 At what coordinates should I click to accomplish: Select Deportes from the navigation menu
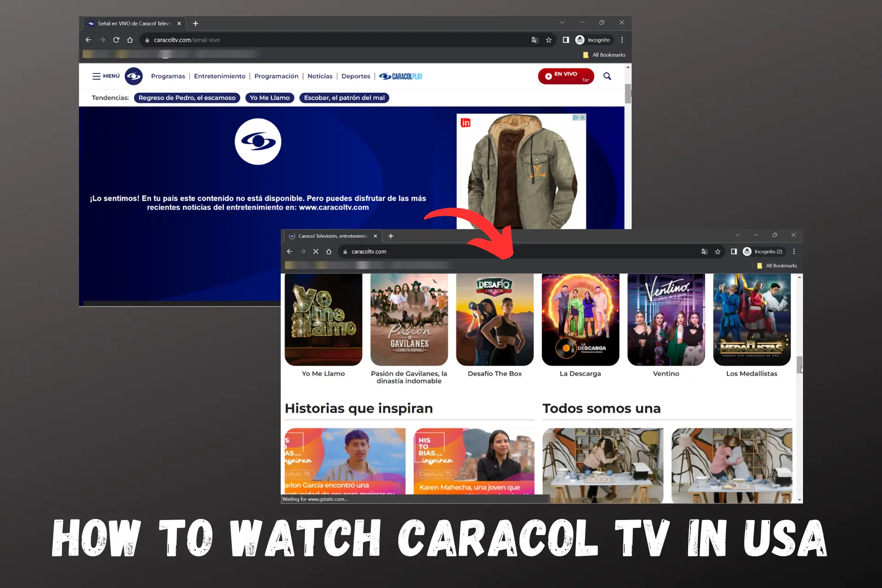click(x=356, y=75)
